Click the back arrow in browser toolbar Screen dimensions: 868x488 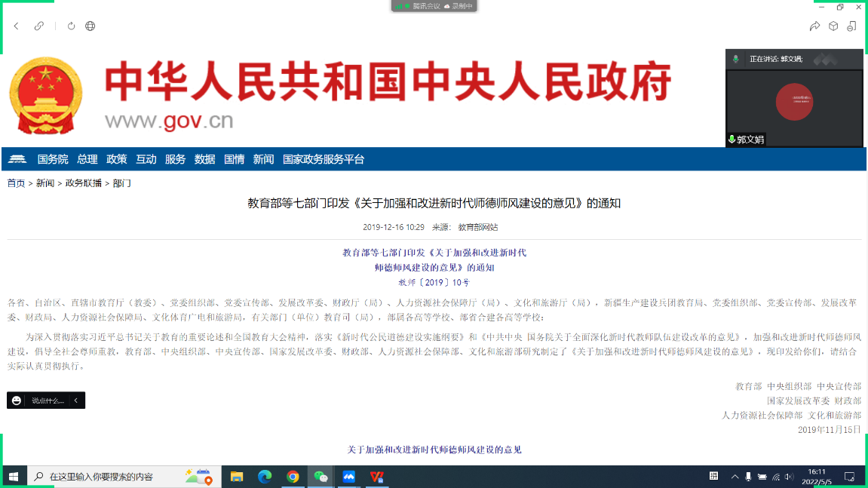[17, 26]
